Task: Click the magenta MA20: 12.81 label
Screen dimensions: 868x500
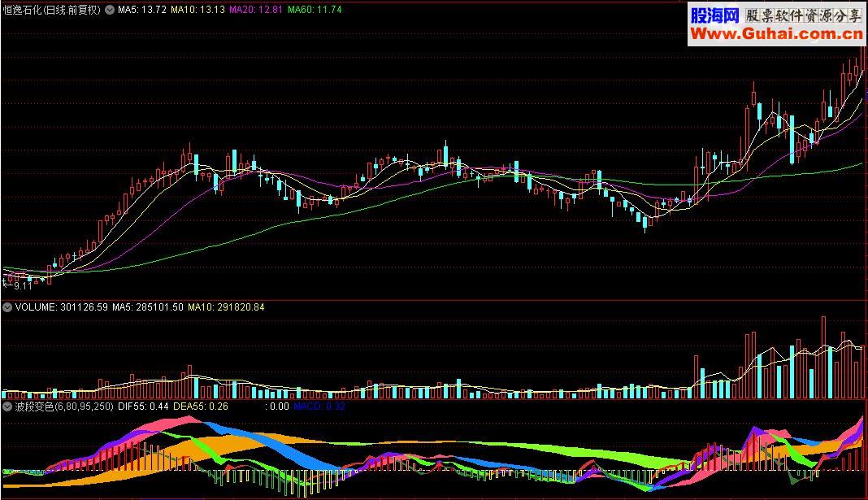Action: click(256, 10)
